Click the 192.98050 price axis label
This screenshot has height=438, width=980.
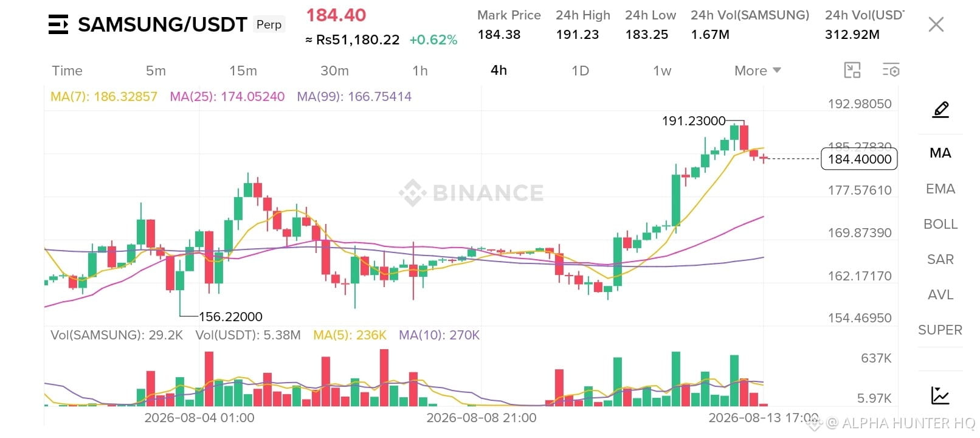[860, 104]
